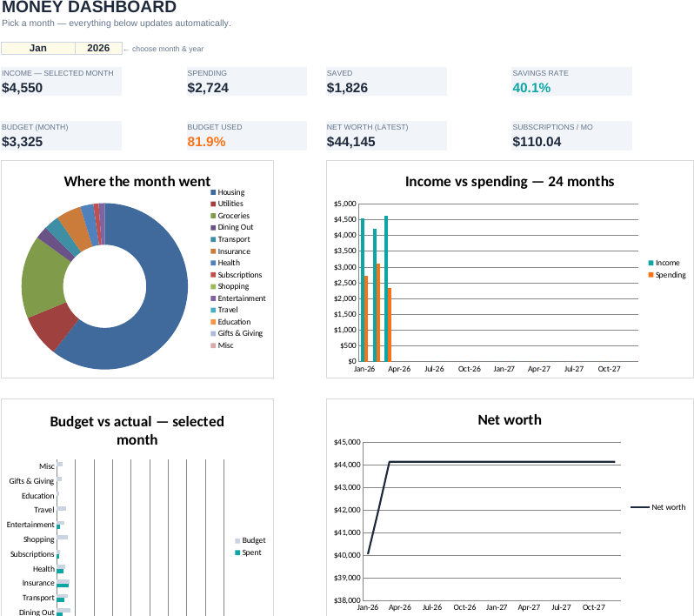Click the Housing legend color swatch
Viewport: 694px width, 616px height.
pyautogui.click(x=213, y=192)
